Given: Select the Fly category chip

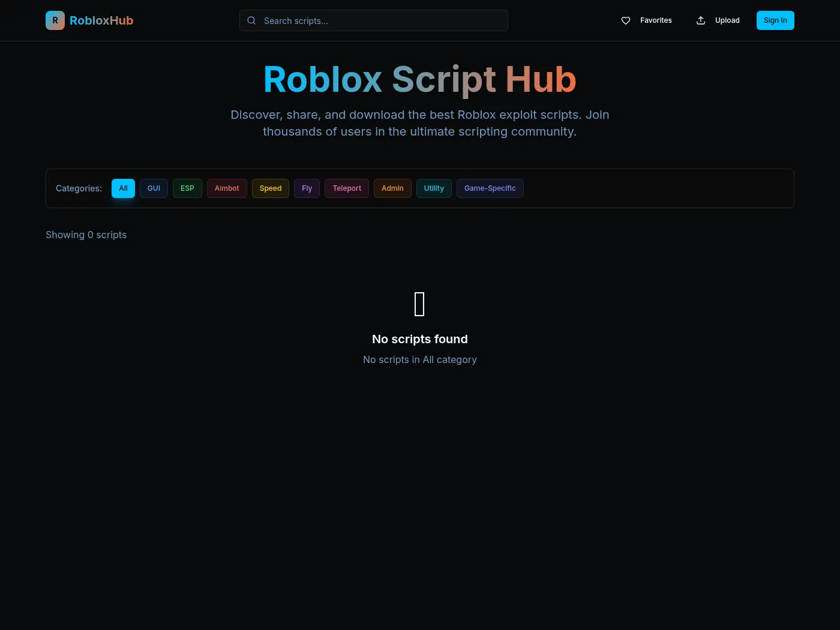Looking at the screenshot, I should pyautogui.click(x=307, y=188).
